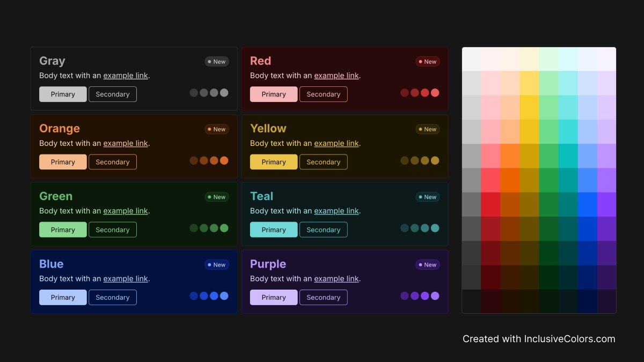Open the Purple card's example link
This screenshot has height=362, width=644.
pos(336,278)
